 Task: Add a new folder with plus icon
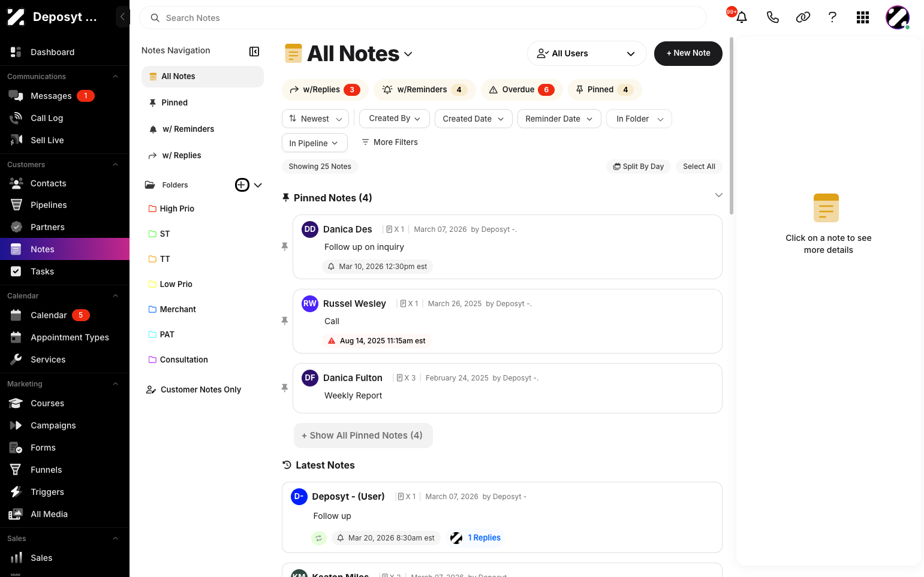242,185
